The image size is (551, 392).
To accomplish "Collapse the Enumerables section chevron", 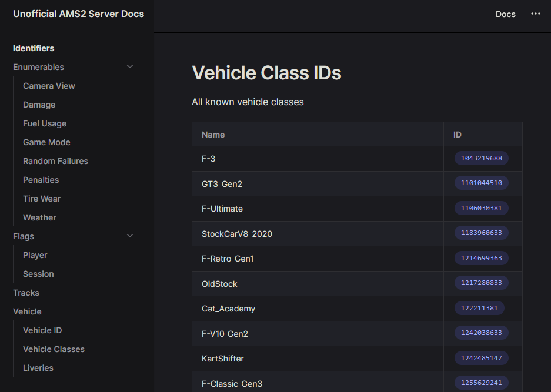I will tap(130, 67).
